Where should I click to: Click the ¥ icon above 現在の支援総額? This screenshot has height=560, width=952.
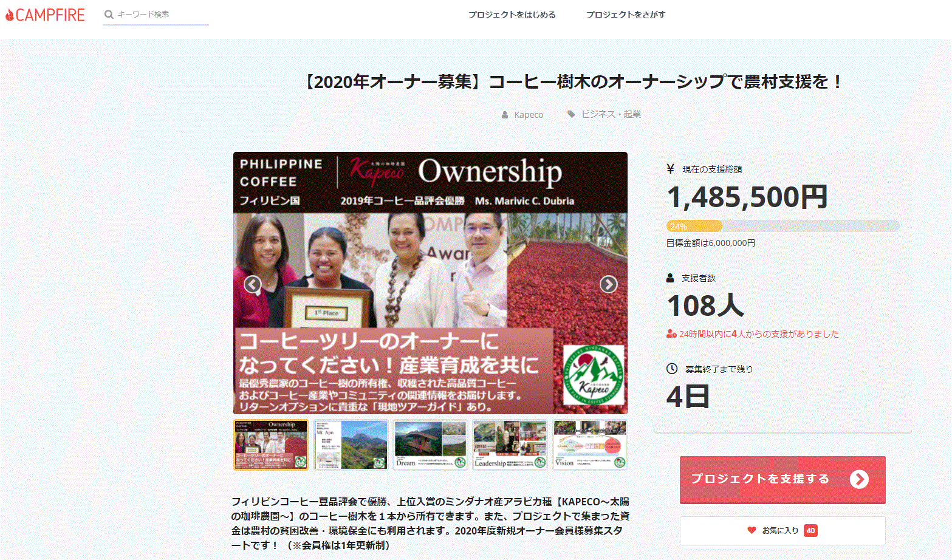(x=669, y=169)
